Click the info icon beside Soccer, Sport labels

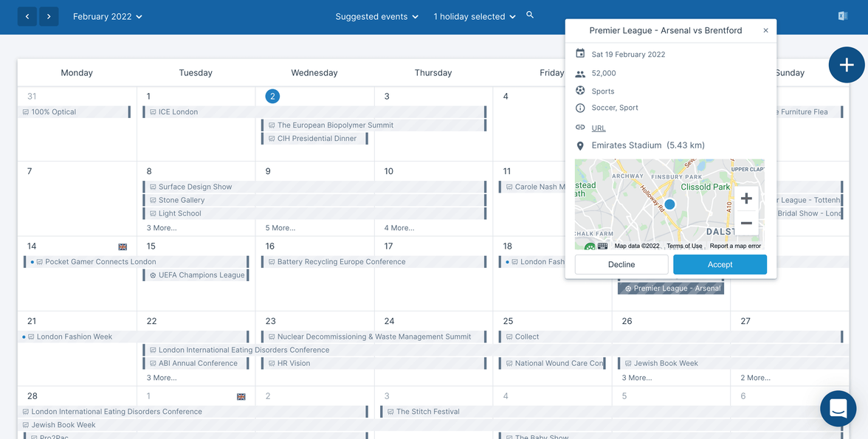pos(580,108)
